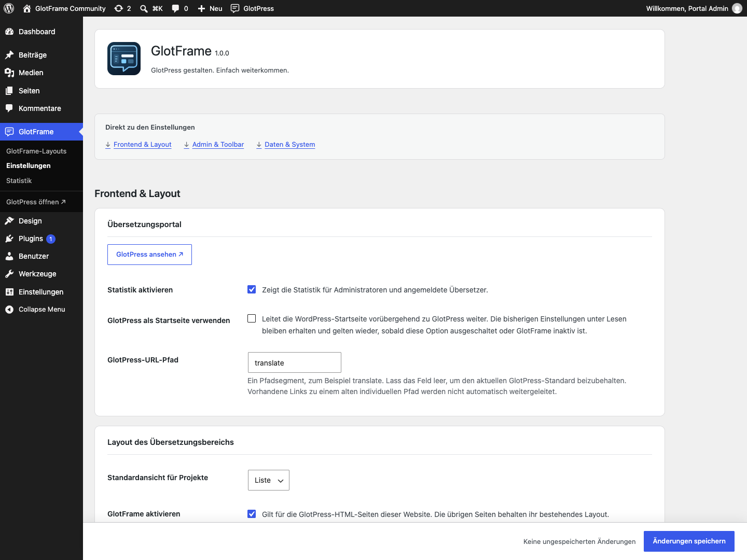Enable GlotPress als Startseite verwenden checkbox
The width and height of the screenshot is (747, 560).
pos(252,318)
